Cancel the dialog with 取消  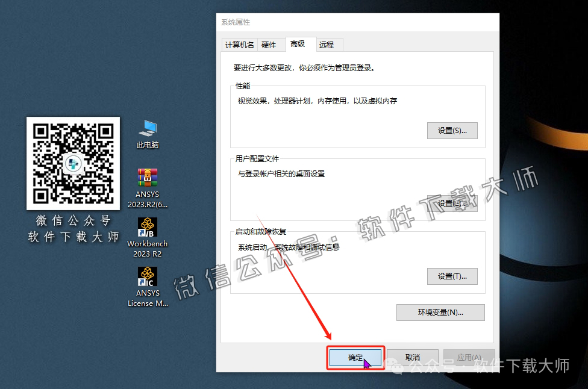click(412, 356)
